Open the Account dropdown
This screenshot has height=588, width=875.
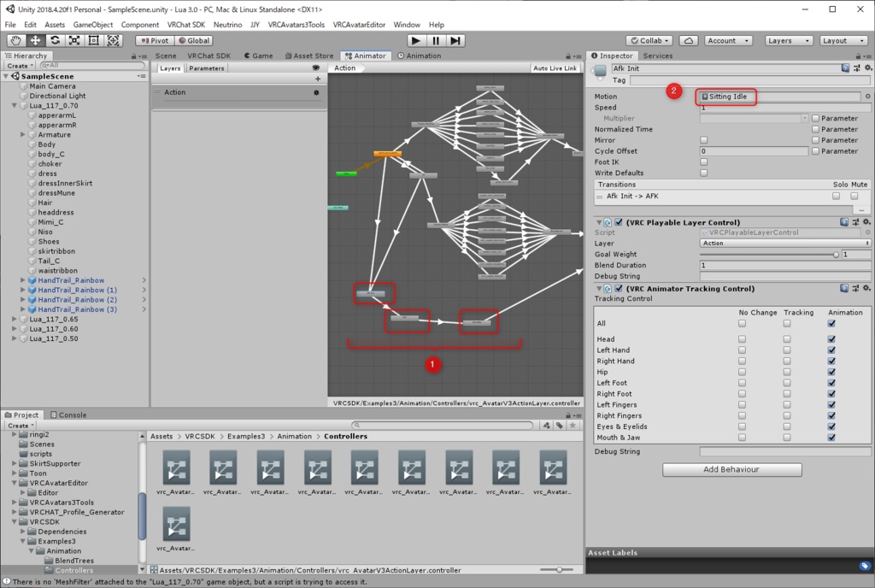[728, 41]
